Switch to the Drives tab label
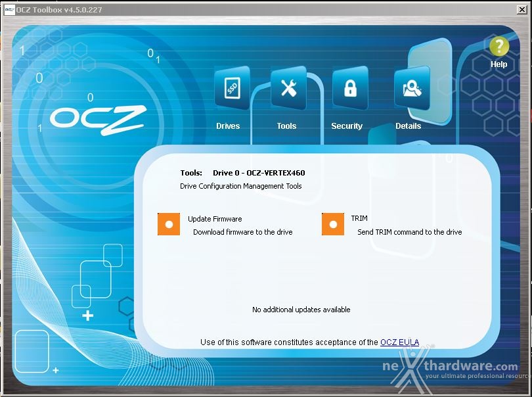This screenshot has height=397, width=532. [228, 126]
